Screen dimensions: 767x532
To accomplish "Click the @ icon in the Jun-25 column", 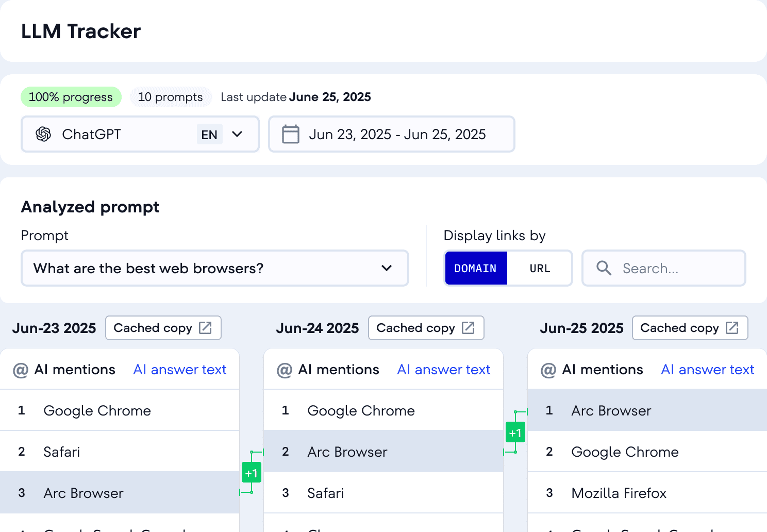I will pos(548,370).
